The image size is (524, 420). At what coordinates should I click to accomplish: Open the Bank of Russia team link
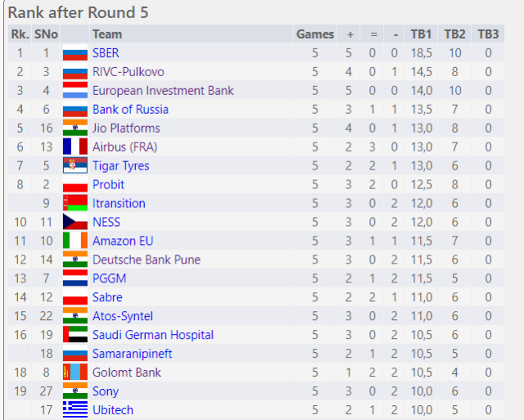coord(130,109)
